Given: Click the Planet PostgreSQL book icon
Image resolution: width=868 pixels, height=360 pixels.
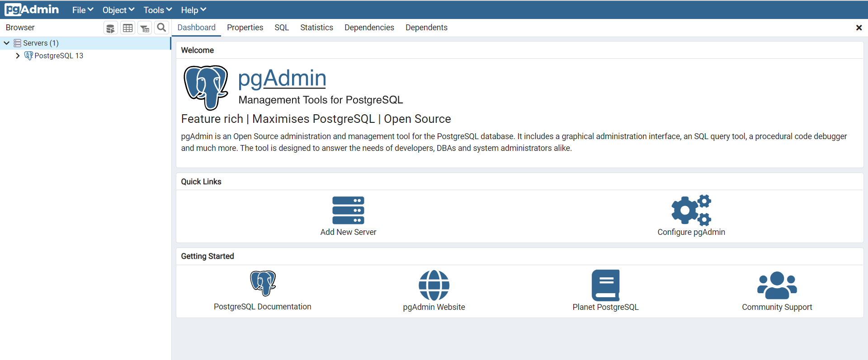Looking at the screenshot, I should pos(606,285).
